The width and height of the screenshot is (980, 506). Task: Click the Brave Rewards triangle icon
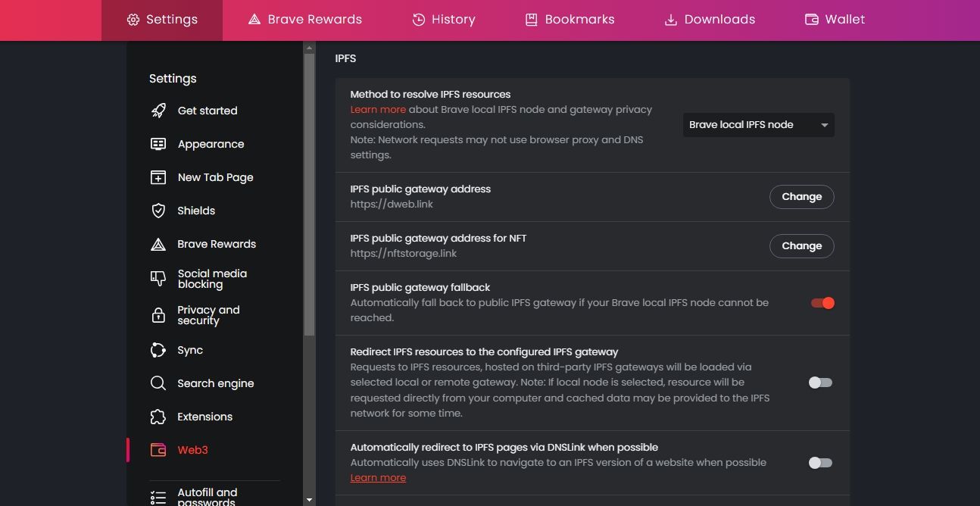click(158, 243)
